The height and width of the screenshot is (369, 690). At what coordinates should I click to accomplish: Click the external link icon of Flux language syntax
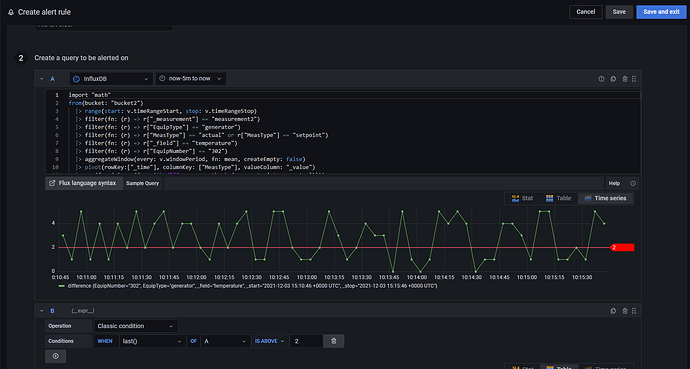pyautogui.click(x=52, y=183)
